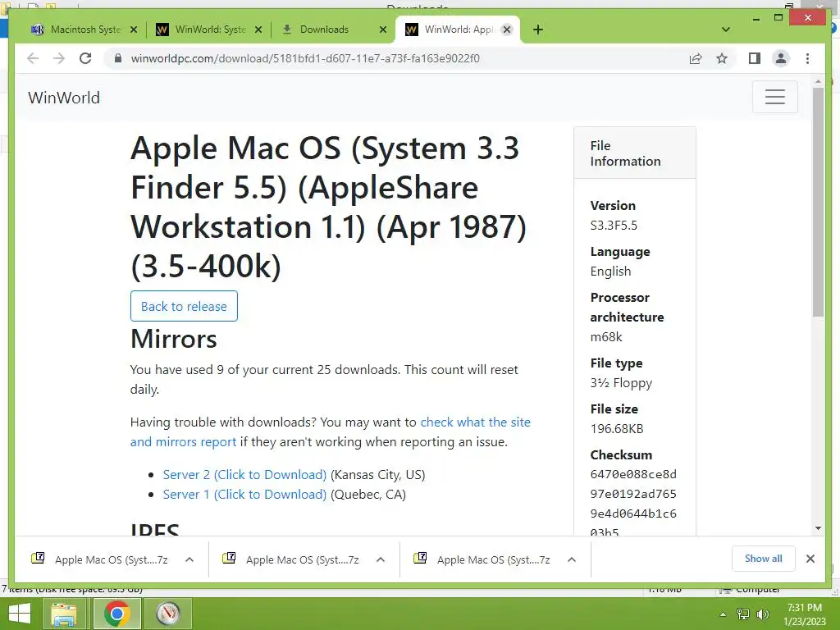Screen dimensions: 840x630
Task: Open Windows Start menu
Action: pos(20,614)
